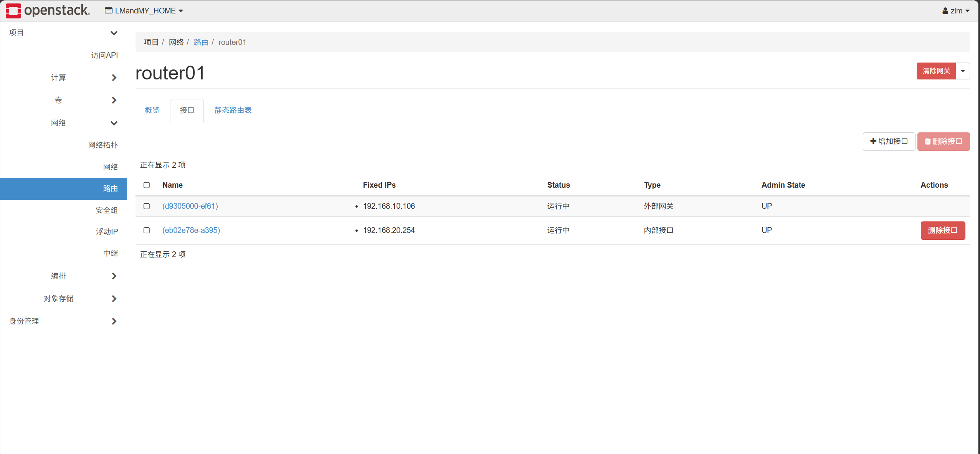Open the LMandMY_HOME project selector
Viewport: 980px width, 454px height.
(144, 11)
